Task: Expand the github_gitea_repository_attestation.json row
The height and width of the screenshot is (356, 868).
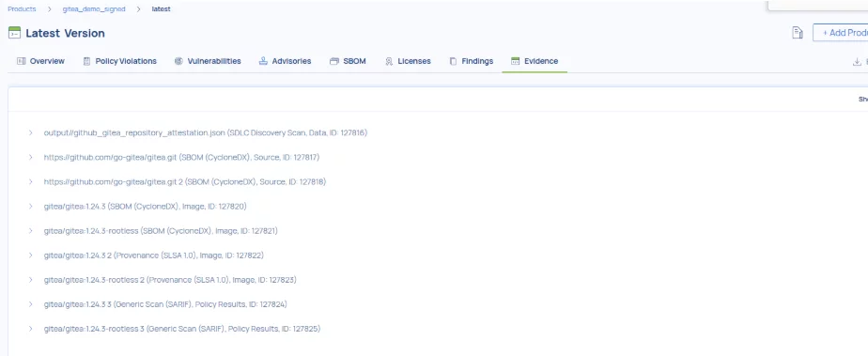Action: pos(31,132)
